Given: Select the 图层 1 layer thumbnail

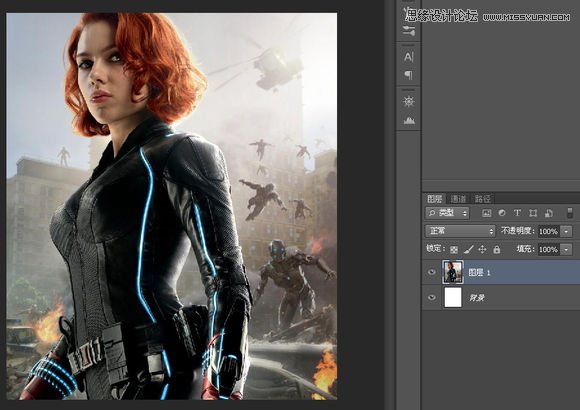Looking at the screenshot, I should [x=453, y=272].
